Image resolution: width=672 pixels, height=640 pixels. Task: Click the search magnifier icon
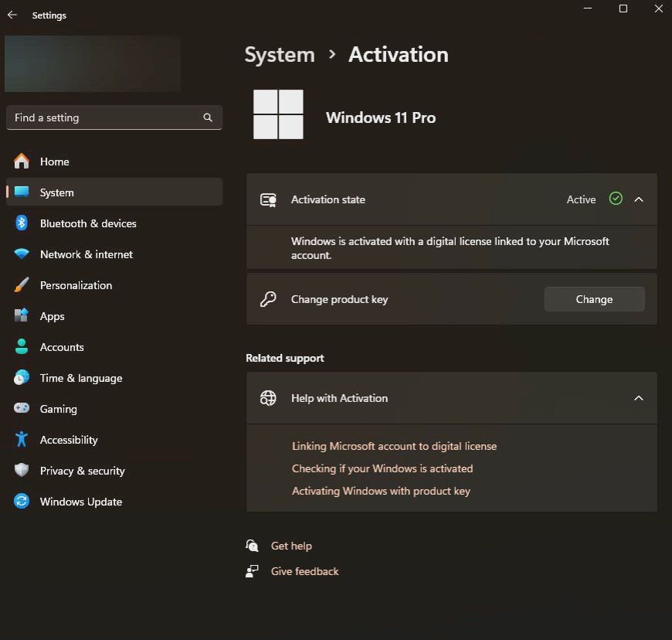point(208,117)
